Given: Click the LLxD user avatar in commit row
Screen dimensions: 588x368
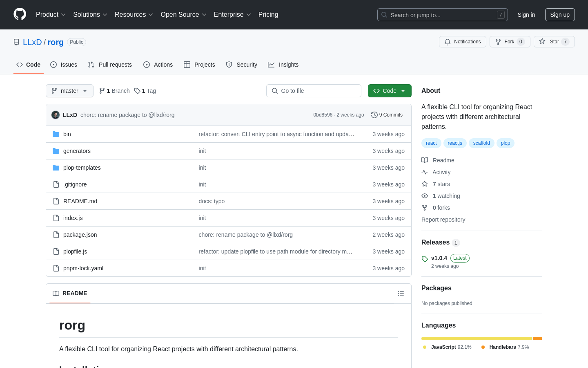Looking at the screenshot, I should click(x=56, y=115).
